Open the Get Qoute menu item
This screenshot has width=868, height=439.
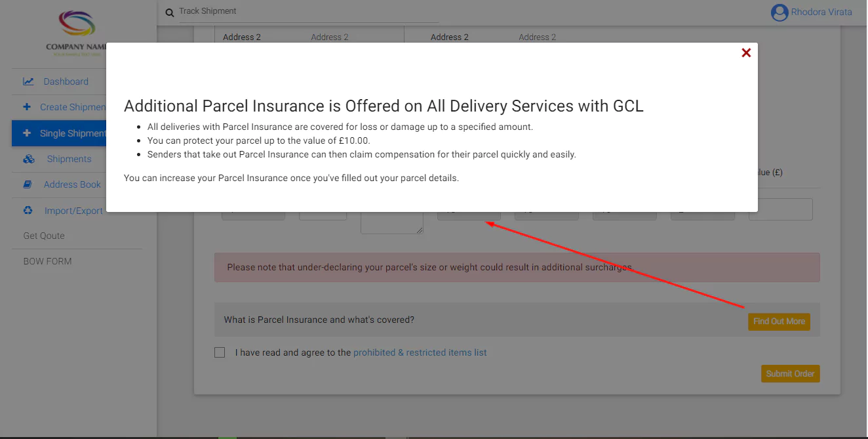[x=44, y=236]
